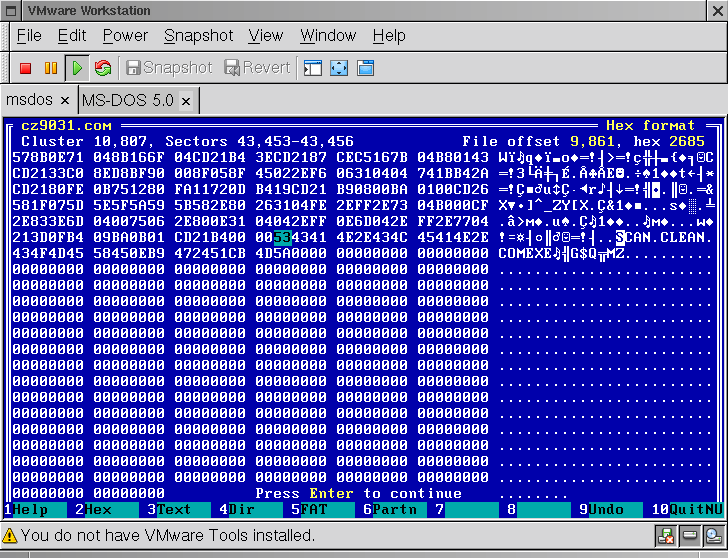Click the VMware Tools warning icon
The height and width of the screenshot is (558, 728).
10,536
